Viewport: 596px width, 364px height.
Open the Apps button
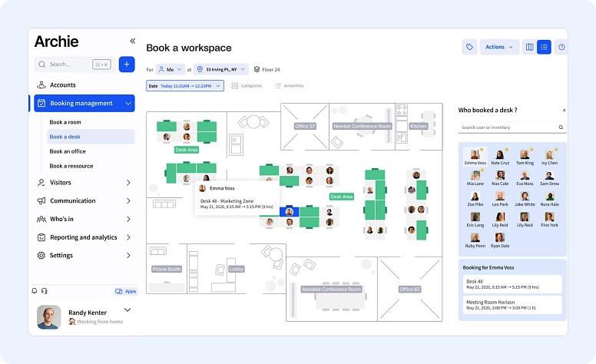125,291
